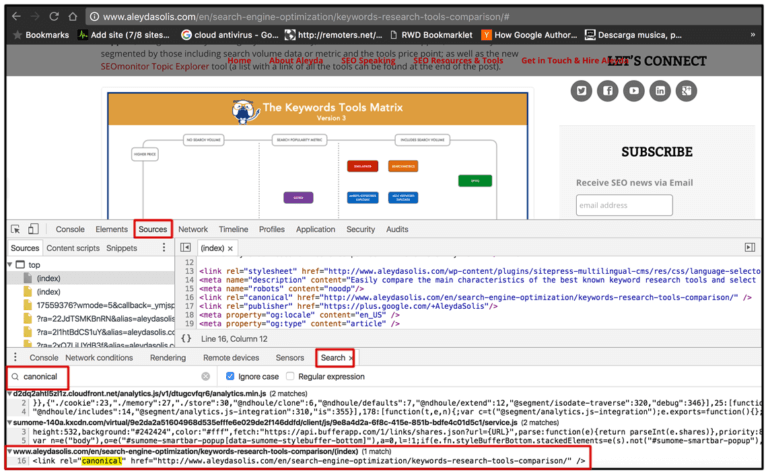Click the Line 16, Column 12 status text
The width and height of the screenshot is (768, 475).
[234, 339]
